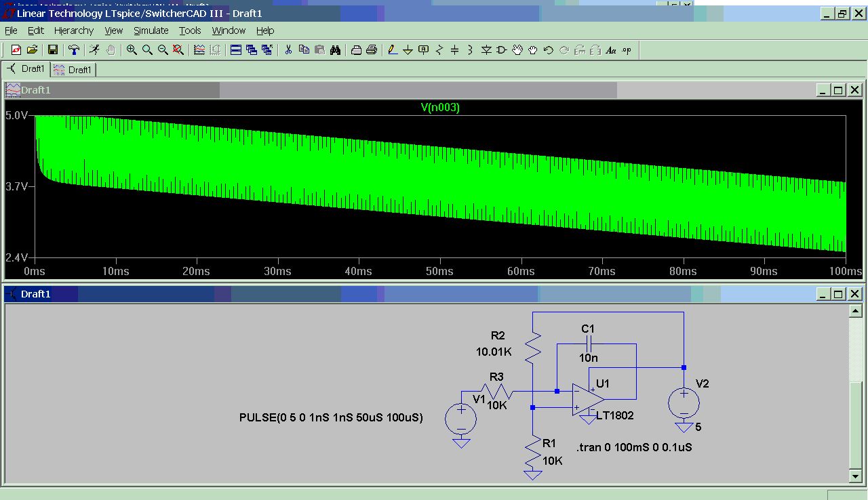This screenshot has width=868, height=500.
Task: Click the Cut scissors icon
Action: point(288,50)
